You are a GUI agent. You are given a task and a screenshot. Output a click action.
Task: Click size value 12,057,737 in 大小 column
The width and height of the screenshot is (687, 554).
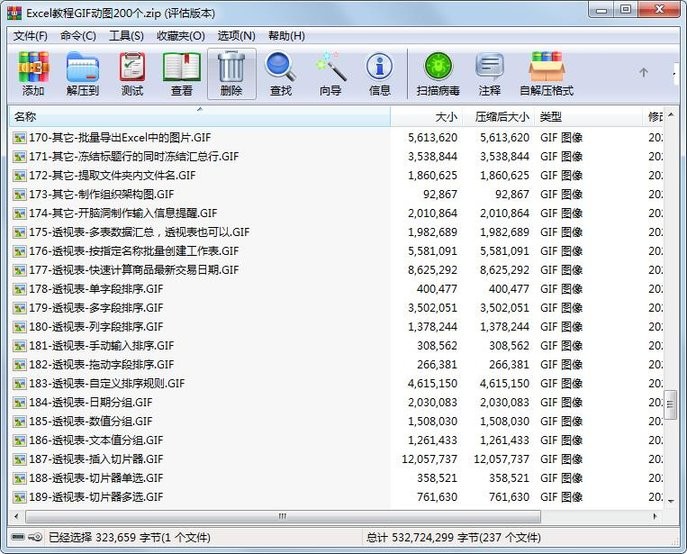[x=429, y=459]
